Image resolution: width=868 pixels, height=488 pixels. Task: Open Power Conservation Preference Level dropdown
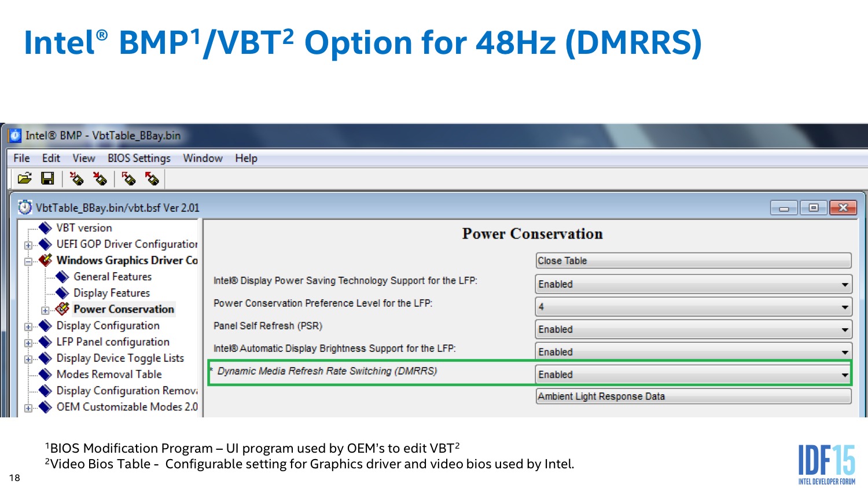[x=845, y=307]
